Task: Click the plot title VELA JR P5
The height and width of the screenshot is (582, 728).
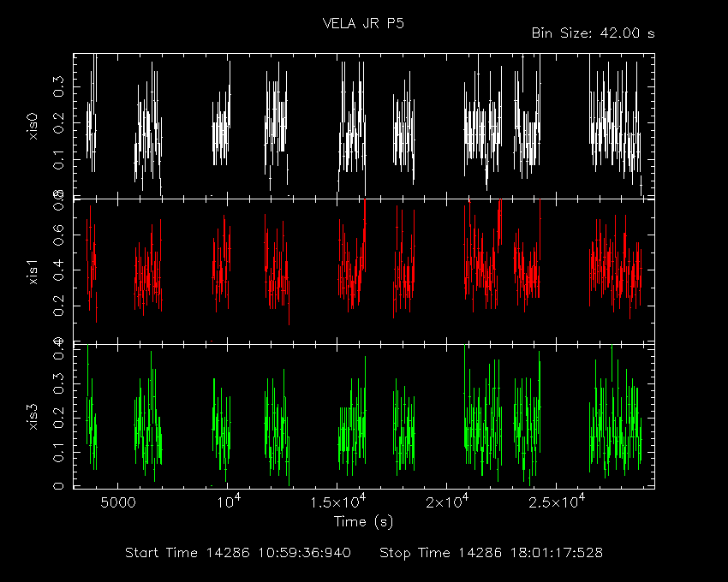Action: [x=363, y=23]
